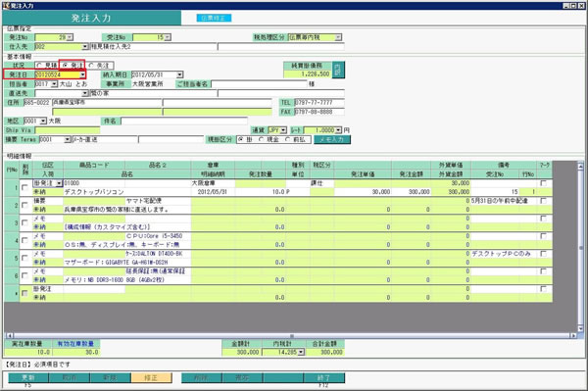This screenshot has width=588, height=391.
Task: Click the 発注数量 cell showing 10.0
Action: click(261, 191)
